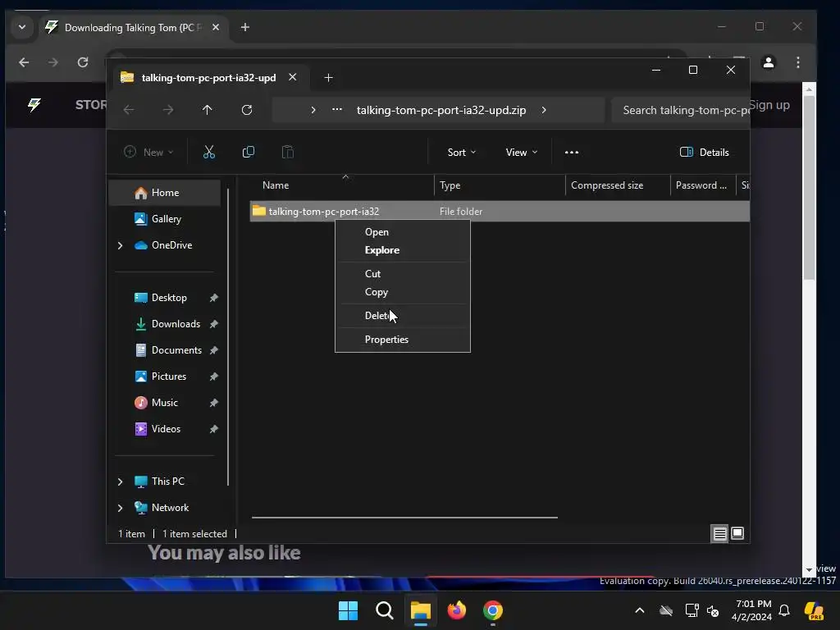
Task: Expand the OneDrive tree node
Action: (120, 245)
